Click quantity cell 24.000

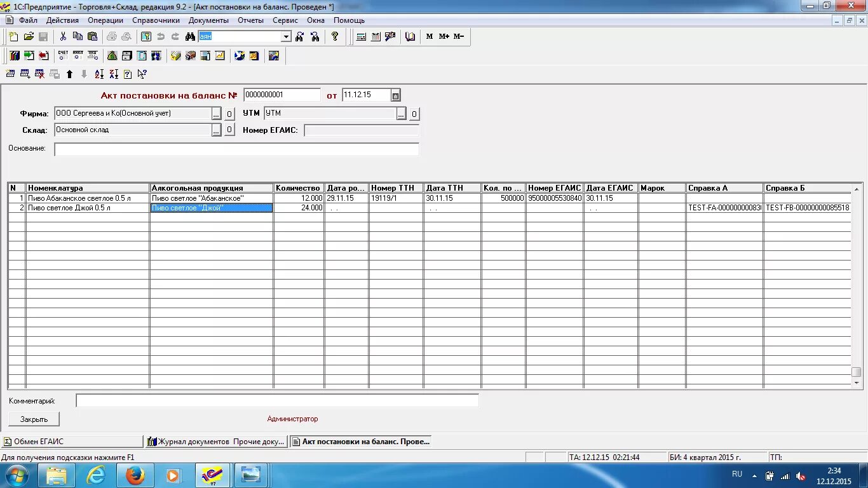(x=299, y=208)
